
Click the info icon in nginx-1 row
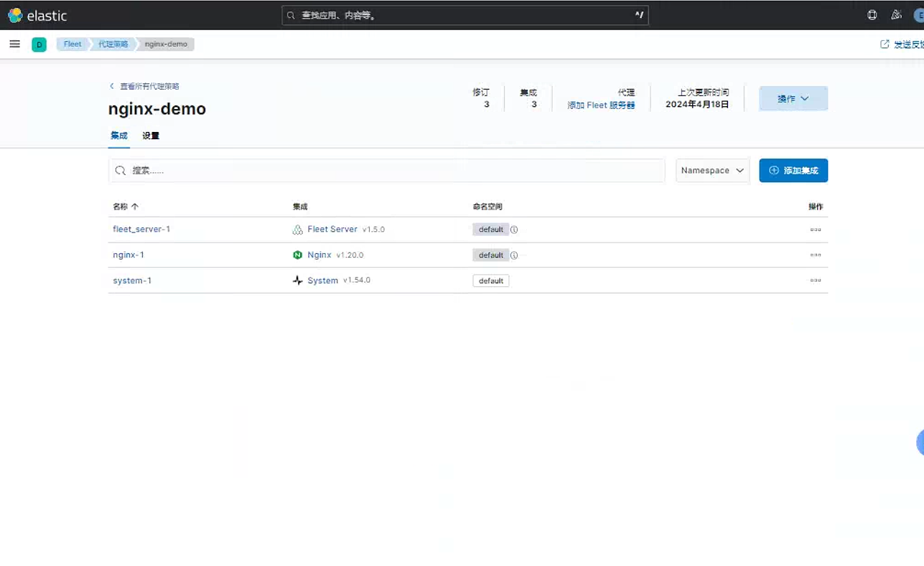514,255
